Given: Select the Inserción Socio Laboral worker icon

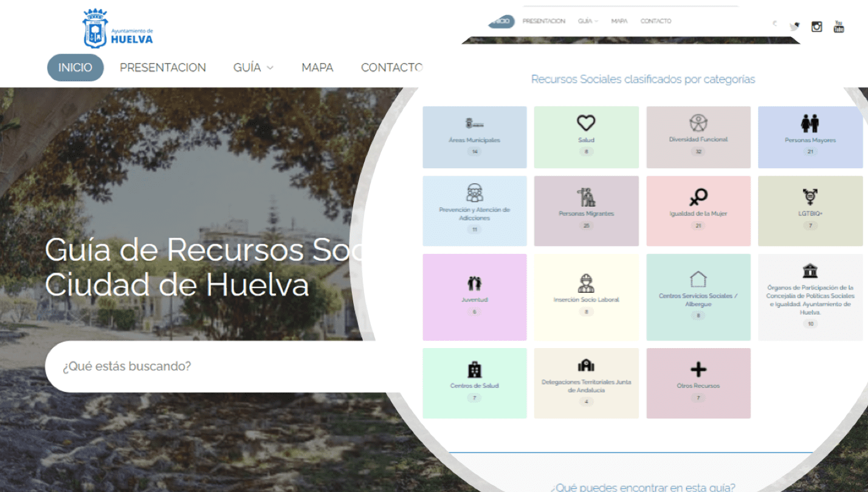Looking at the screenshot, I should pyautogui.click(x=586, y=282).
